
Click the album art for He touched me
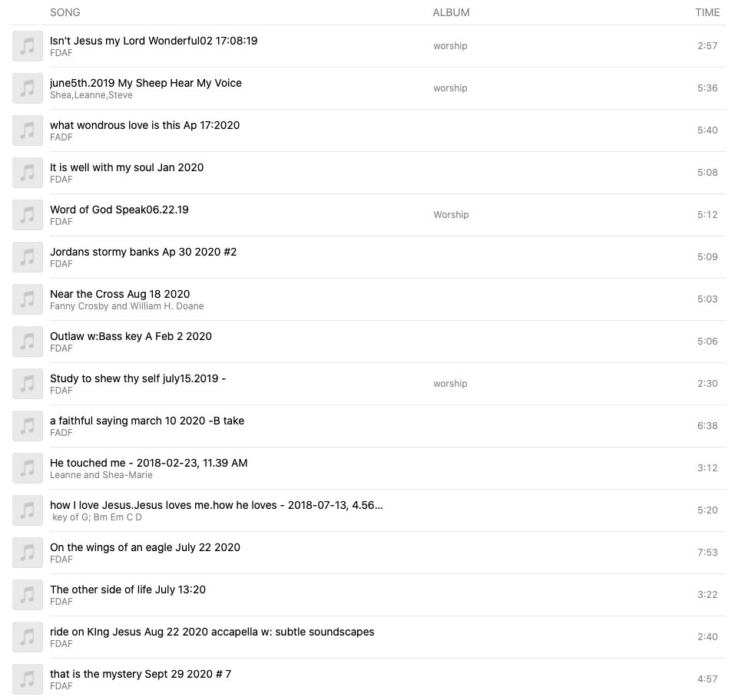click(28, 468)
